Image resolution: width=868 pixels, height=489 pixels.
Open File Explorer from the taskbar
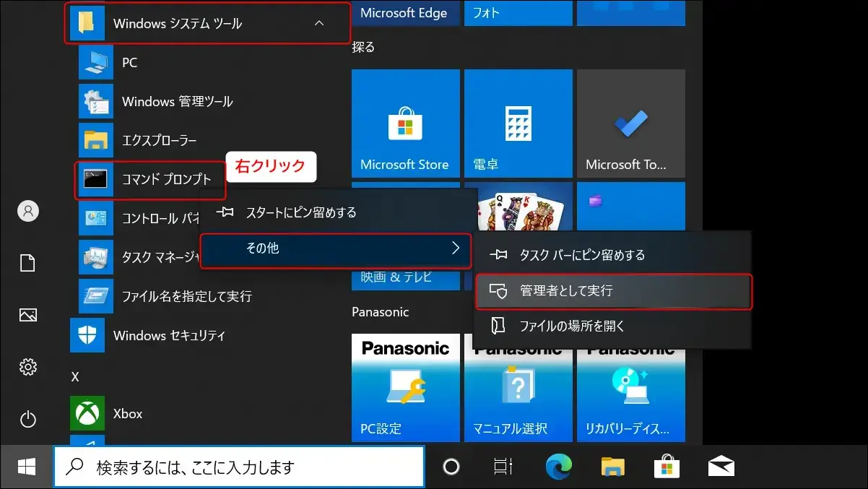(613, 468)
